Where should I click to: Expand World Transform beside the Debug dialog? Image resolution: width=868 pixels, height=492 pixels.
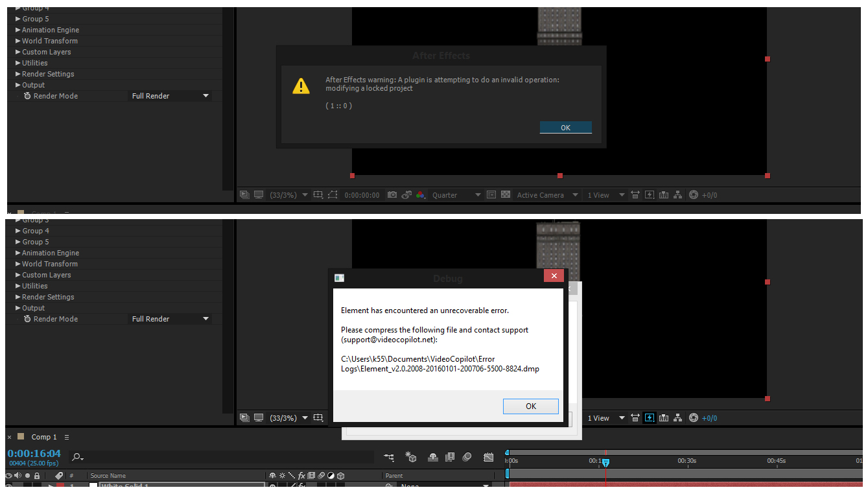click(x=18, y=264)
